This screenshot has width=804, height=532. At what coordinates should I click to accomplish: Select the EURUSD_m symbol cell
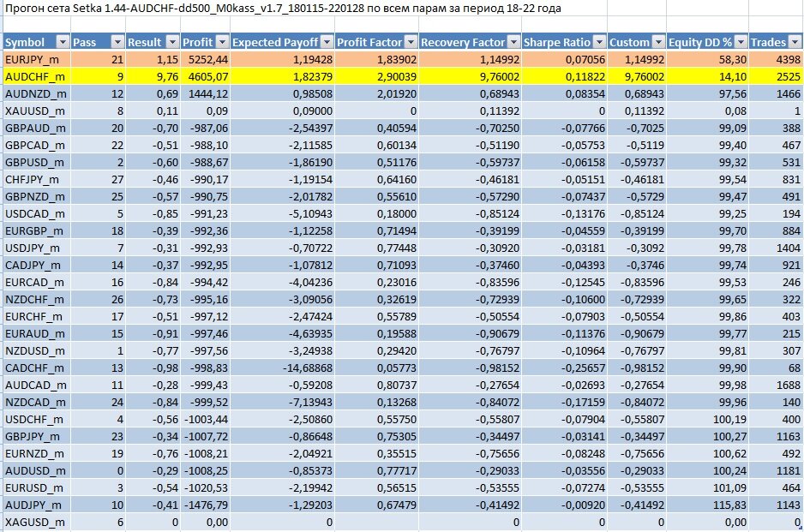point(37,488)
